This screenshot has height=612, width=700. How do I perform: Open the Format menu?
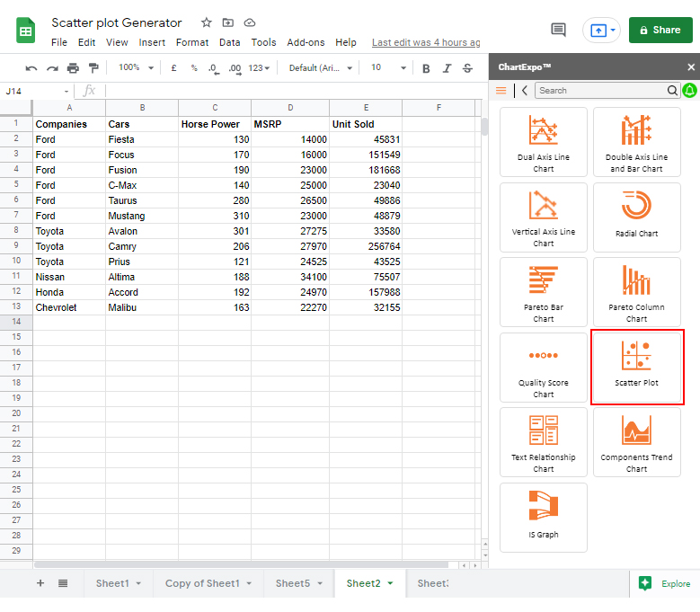192,42
